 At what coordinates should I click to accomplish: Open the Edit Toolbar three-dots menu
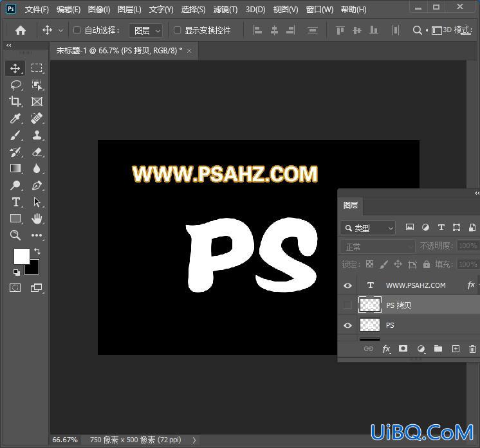[37, 235]
